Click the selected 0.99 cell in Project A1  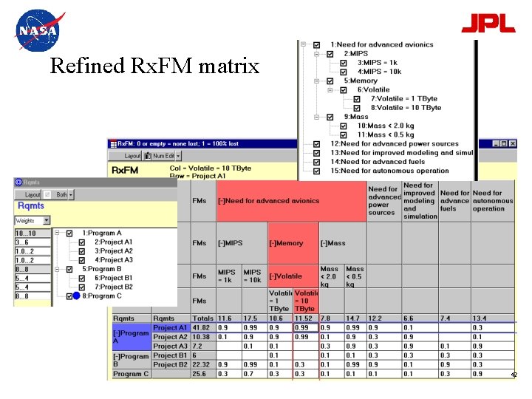coord(306,328)
